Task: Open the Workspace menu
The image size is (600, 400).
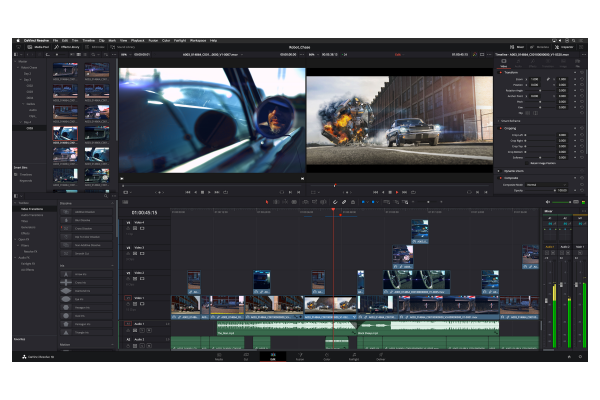Action: point(198,40)
